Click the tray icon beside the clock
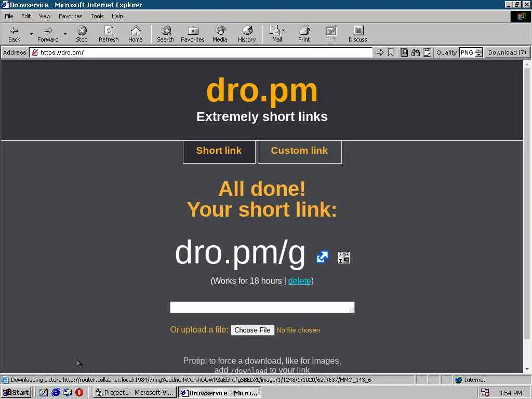 click(x=485, y=393)
